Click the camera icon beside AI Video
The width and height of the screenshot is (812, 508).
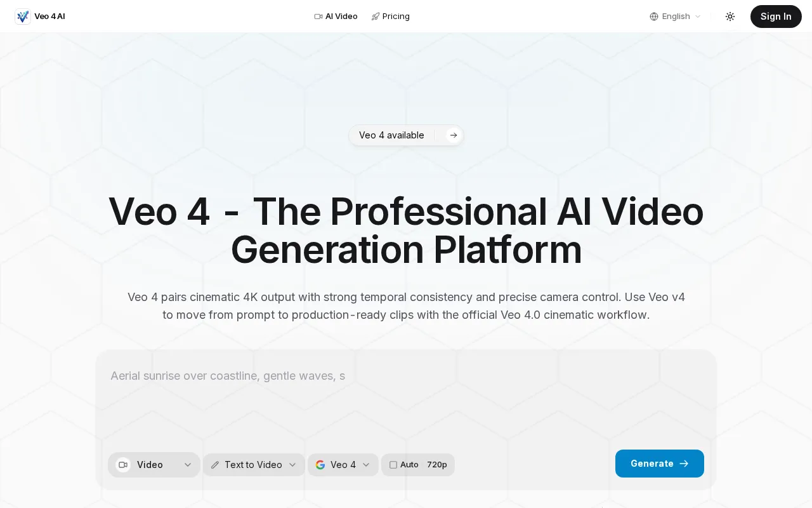click(318, 17)
